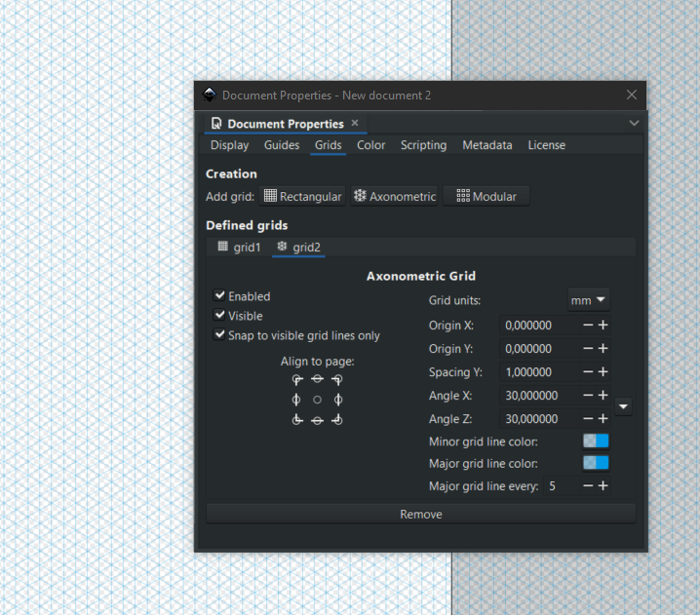Viewport: 700px width, 615px height.
Task: Click Inkscape logo in dialog title bar
Action: 210,96
